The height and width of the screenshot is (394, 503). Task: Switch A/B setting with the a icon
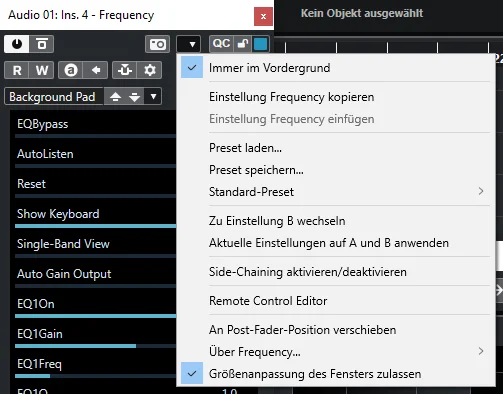click(71, 70)
